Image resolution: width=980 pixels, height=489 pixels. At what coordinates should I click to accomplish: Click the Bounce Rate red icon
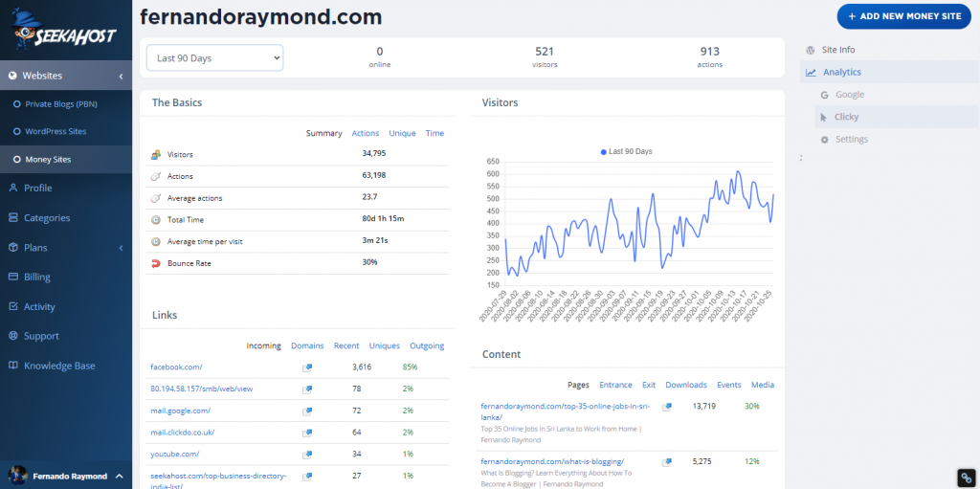156,263
